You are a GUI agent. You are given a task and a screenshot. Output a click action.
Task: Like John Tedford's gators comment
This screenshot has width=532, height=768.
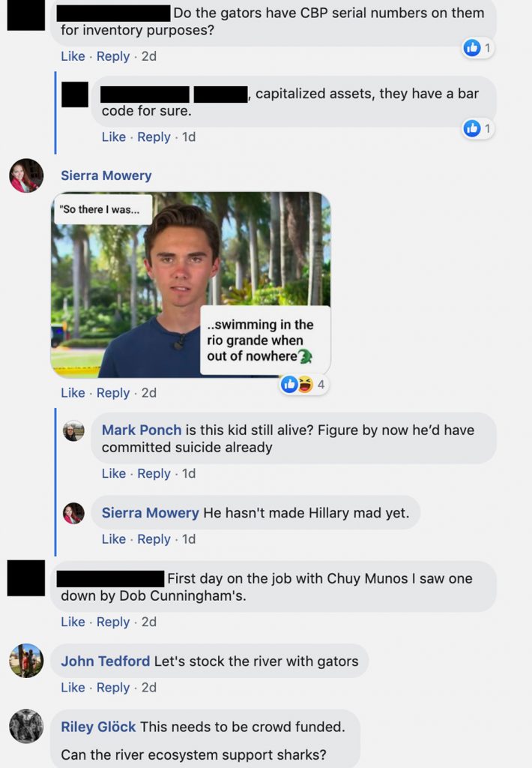(73, 687)
